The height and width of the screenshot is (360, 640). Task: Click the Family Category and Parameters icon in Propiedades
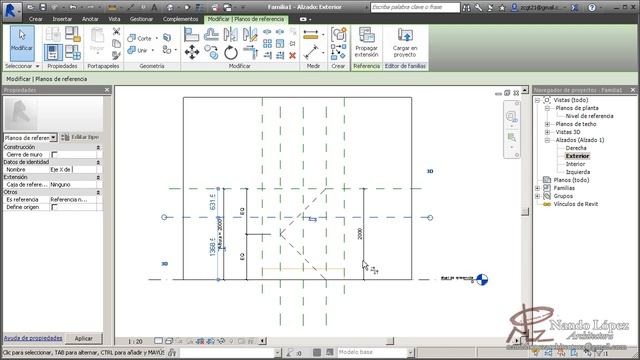pyautogui.click(x=73, y=34)
